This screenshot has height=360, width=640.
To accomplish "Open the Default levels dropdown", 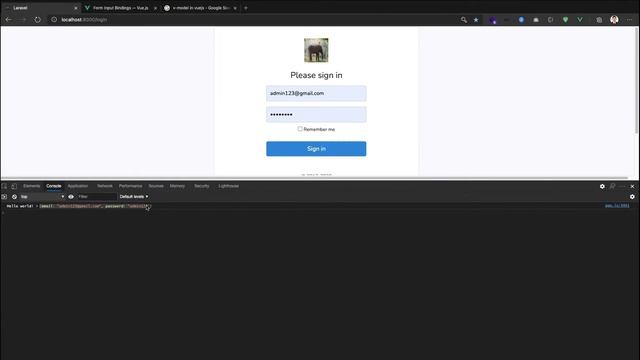I will 134,197.
